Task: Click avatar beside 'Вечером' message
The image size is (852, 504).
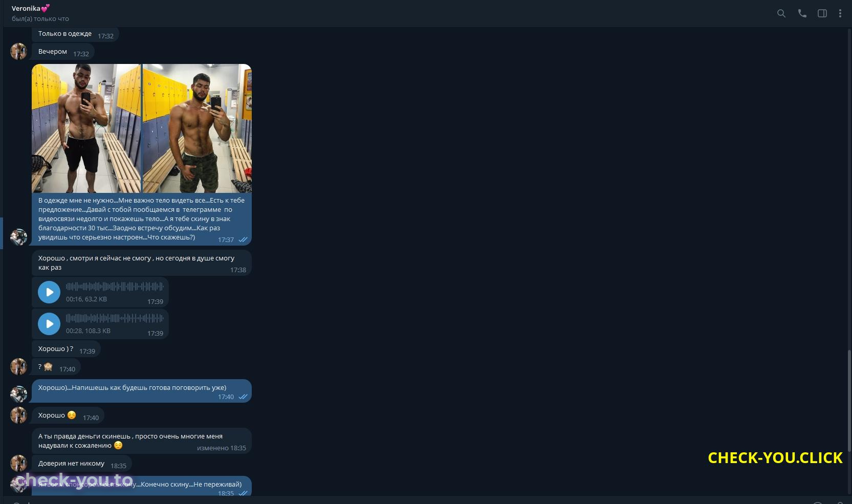Action: (x=18, y=52)
